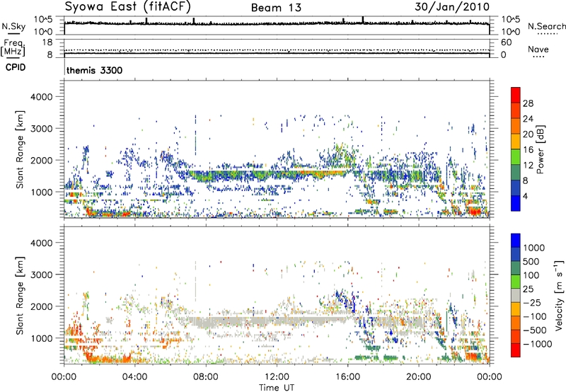The width and height of the screenshot is (566, 392).
Task: Click the '16' power colorbar label
Action: 528,150
